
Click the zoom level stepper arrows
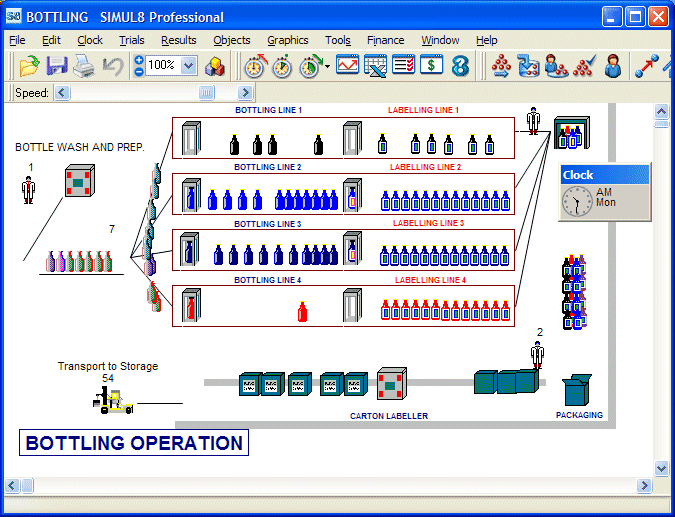139,66
